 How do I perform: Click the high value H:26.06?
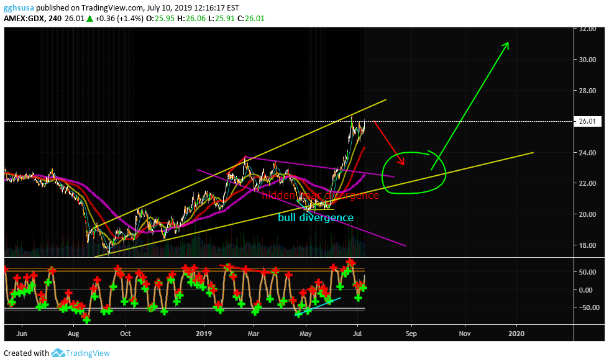tap(191, 18)
